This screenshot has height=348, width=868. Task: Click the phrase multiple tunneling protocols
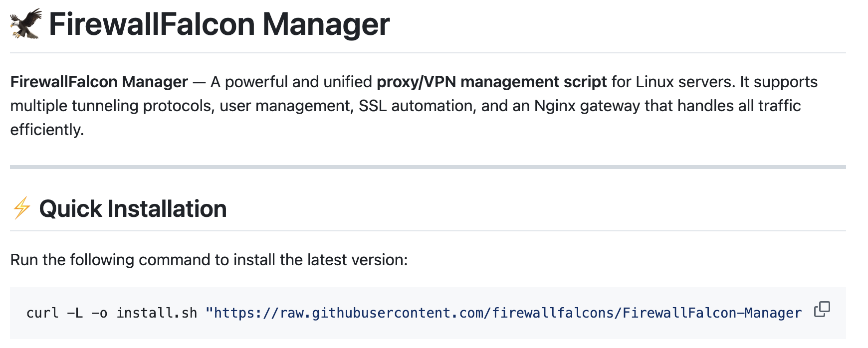(110, 106)
